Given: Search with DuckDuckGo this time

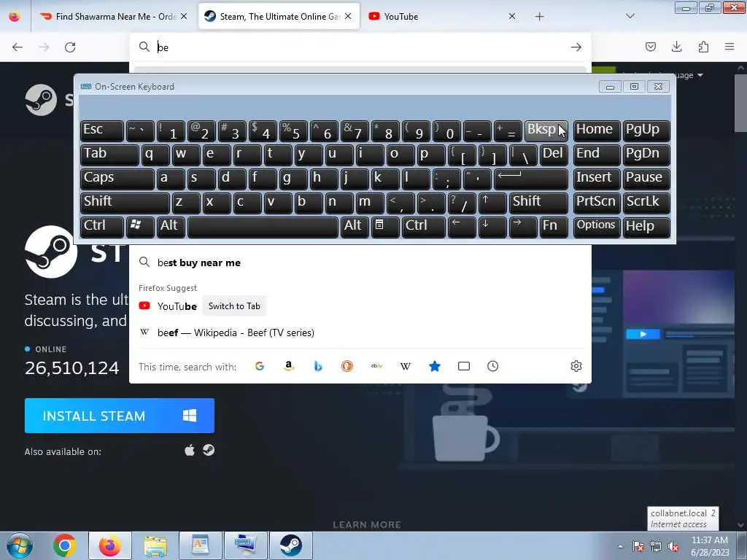Looking at the screenshot, I should [347, 366].
